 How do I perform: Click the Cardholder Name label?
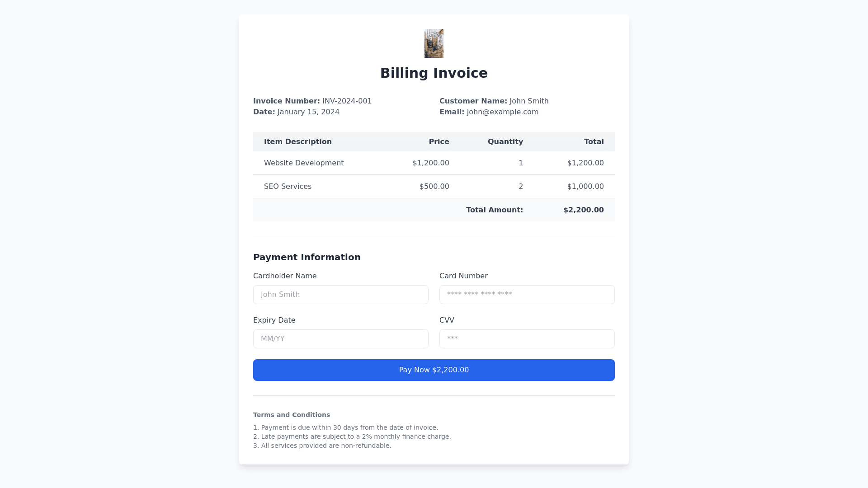pos(285,276)
